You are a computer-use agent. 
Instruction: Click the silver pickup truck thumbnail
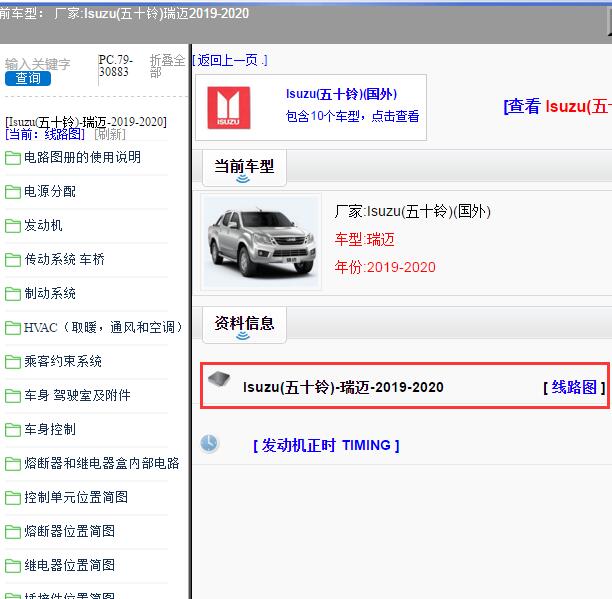(261, 242)
